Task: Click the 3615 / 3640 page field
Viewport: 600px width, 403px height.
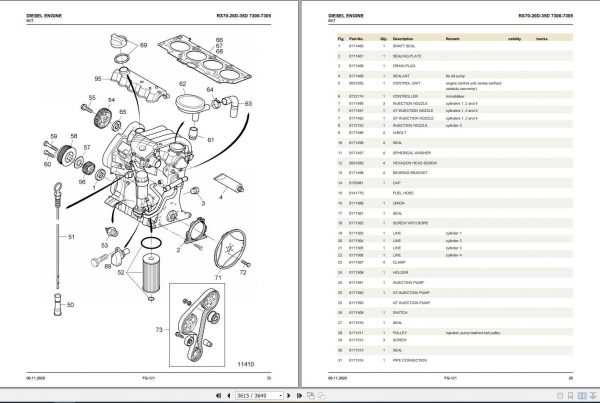Action: [257, 395]
